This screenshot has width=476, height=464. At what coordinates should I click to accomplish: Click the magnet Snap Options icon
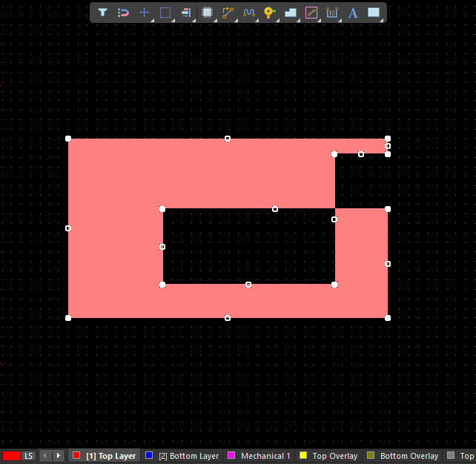124,13
